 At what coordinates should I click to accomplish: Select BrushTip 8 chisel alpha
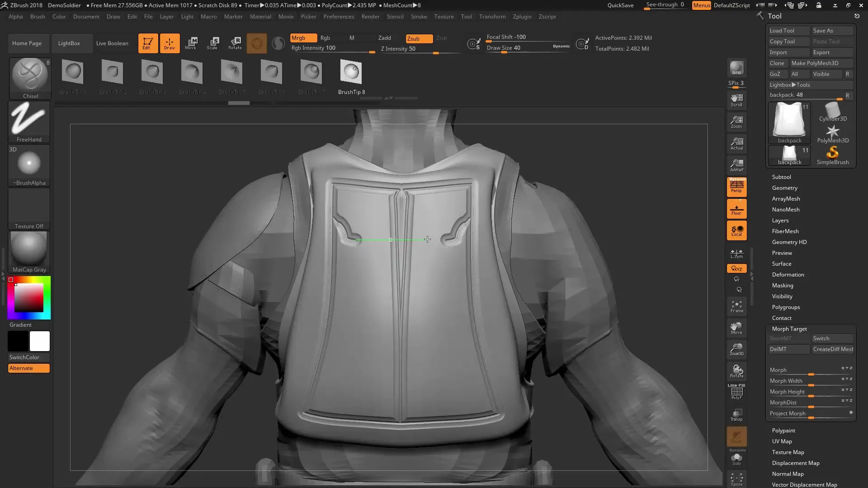[351, 77]
